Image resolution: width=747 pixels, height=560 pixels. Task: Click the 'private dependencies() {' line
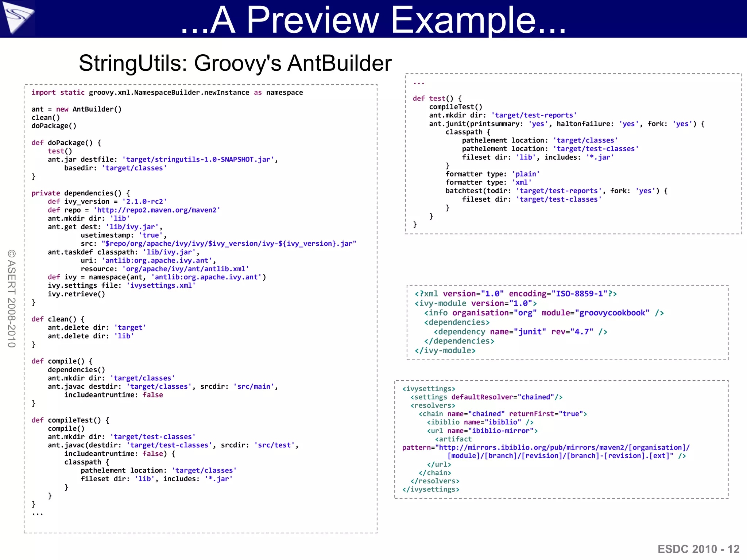pyautogui.click(x=81, y=193)
